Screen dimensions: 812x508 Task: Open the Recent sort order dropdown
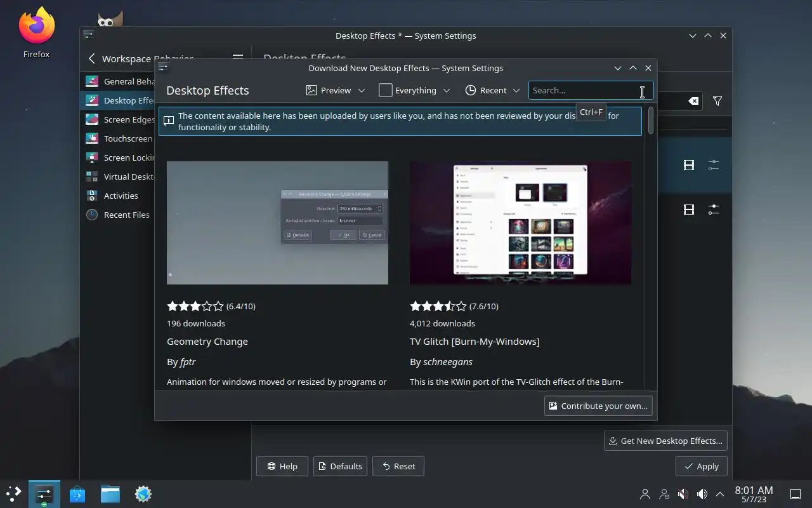492,90
